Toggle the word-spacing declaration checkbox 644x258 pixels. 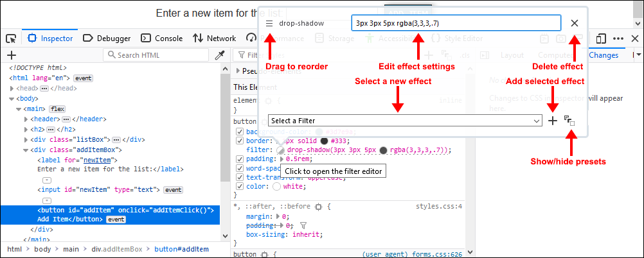[x=240, y=168]
